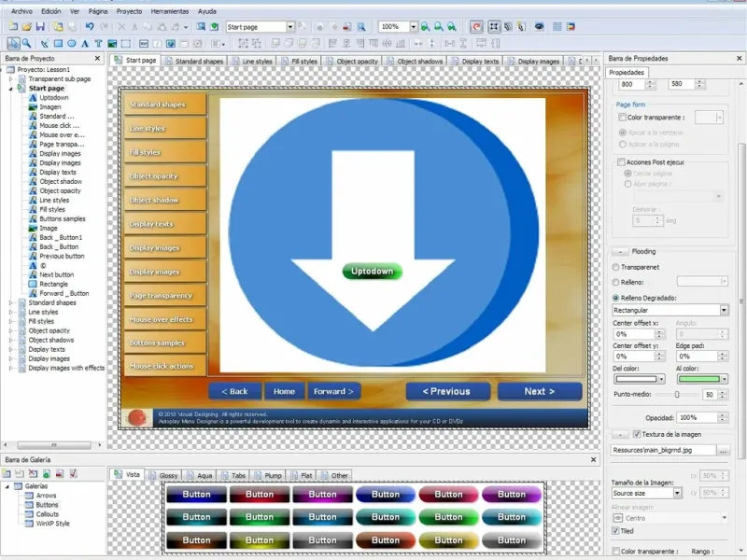Image resolution: width=747 pixels, height=560 pixels.
Task: Click the new gallery icon in Barra de Galería
Action: [7, 473]
